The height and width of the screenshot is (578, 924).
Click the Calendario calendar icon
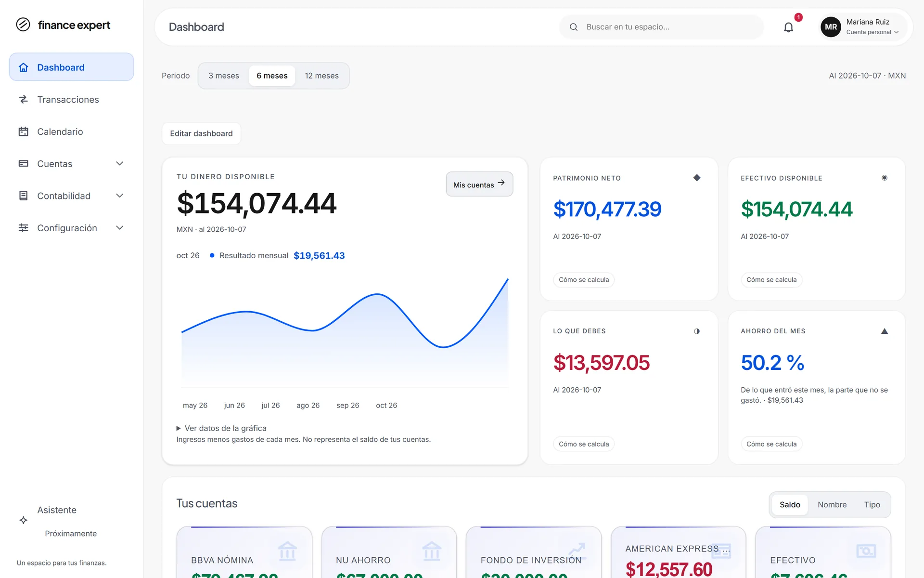[x=24, y=131]
